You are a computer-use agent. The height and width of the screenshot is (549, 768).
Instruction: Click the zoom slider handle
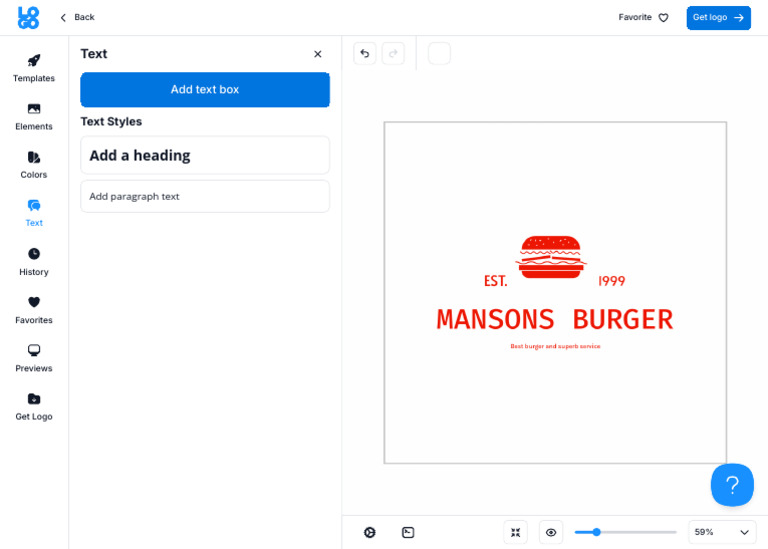(596, 532)
